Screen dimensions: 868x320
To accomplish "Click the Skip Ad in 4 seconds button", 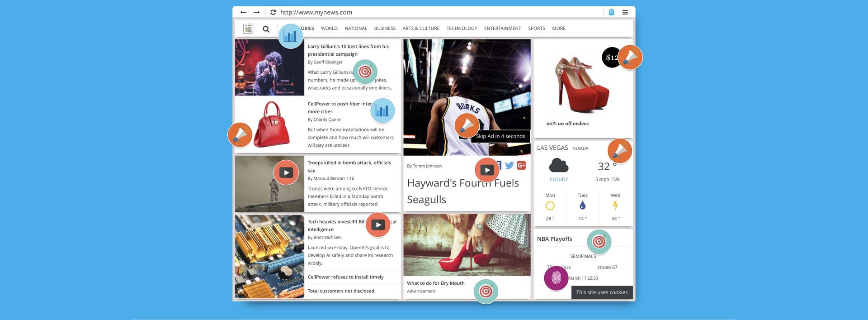I will point(500,136).
